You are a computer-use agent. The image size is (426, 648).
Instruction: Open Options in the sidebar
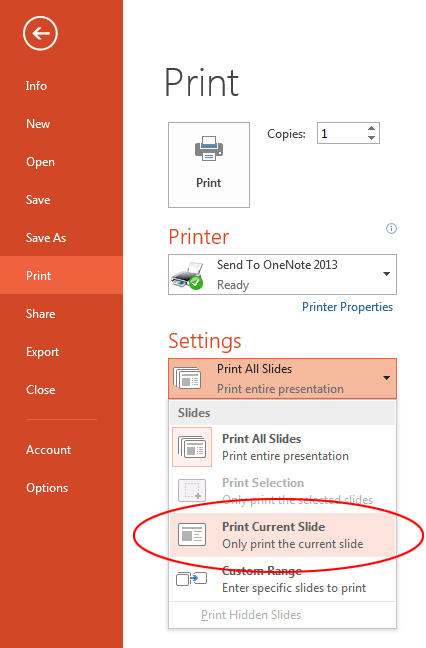point(47,488)
